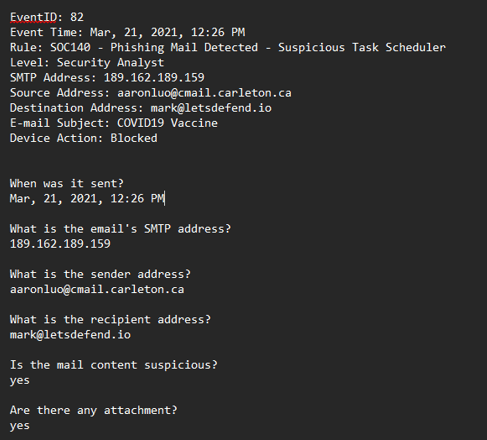Place cursor in Event Time line
Image resolution: width=487 pixels, height=440 pixels.
click(x=127, y=32)
